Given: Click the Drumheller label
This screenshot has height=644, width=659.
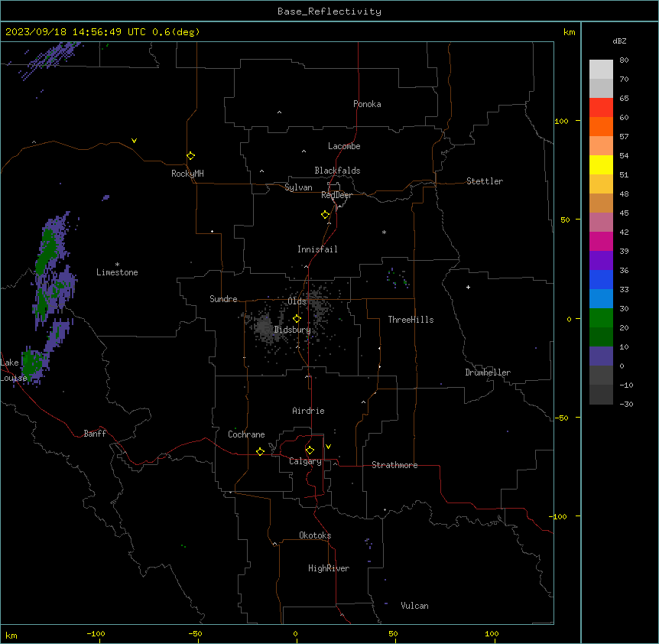Looking at the screenshot, I should [488, 372].
